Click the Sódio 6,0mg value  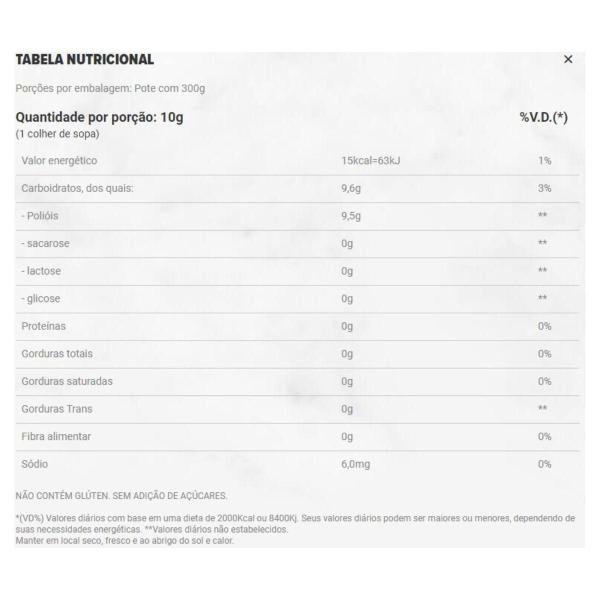355,464
